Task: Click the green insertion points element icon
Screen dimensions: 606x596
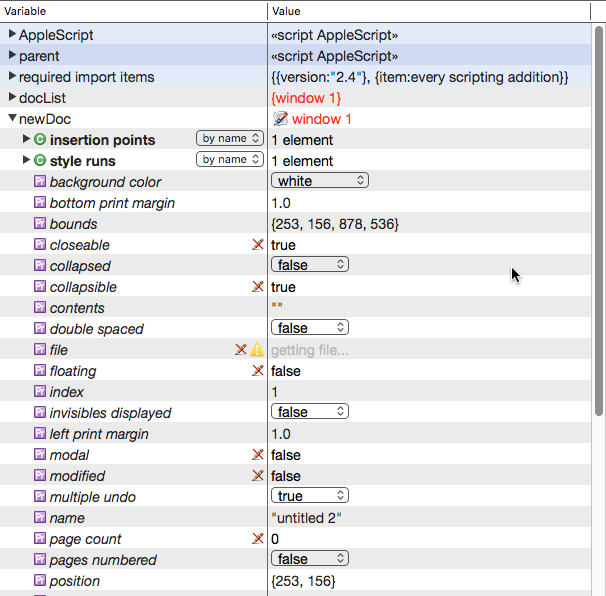Action: tap(40, 140)
